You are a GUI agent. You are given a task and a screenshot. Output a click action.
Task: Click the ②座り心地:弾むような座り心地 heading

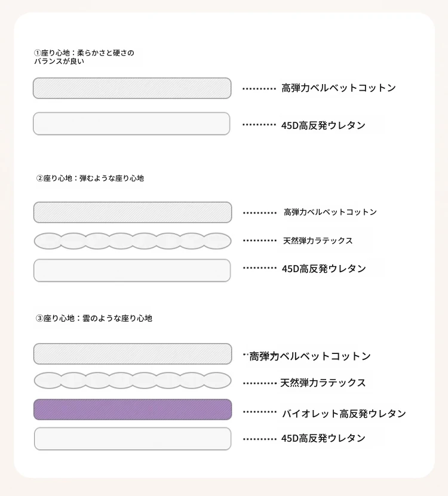90,178
